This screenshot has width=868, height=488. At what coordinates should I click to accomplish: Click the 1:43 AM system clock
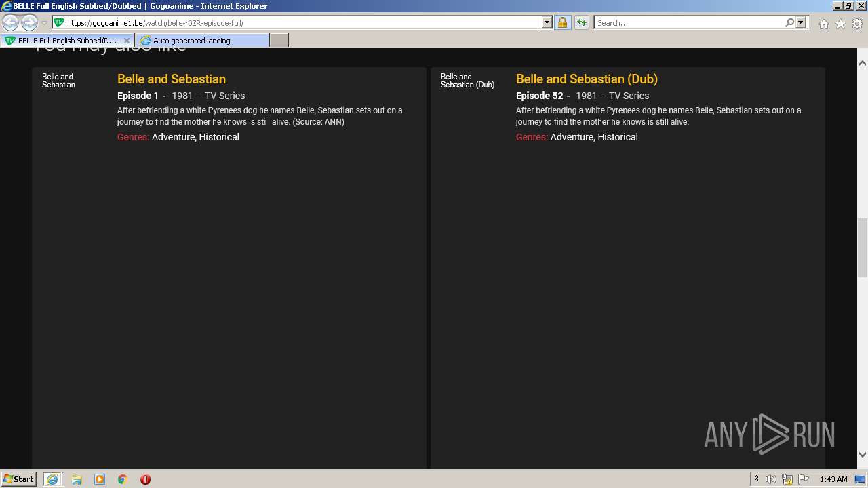[x=833, y=479]
